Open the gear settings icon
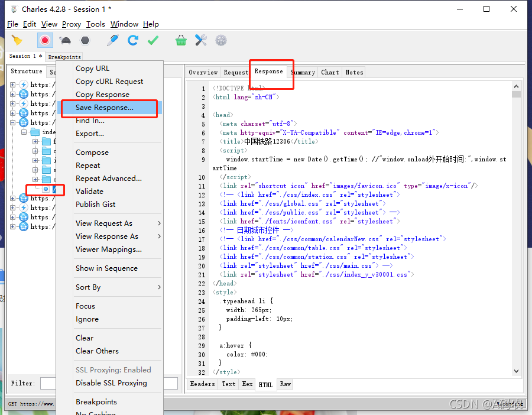The width and height of the screenshot is (532, 415). coord(221,40)
